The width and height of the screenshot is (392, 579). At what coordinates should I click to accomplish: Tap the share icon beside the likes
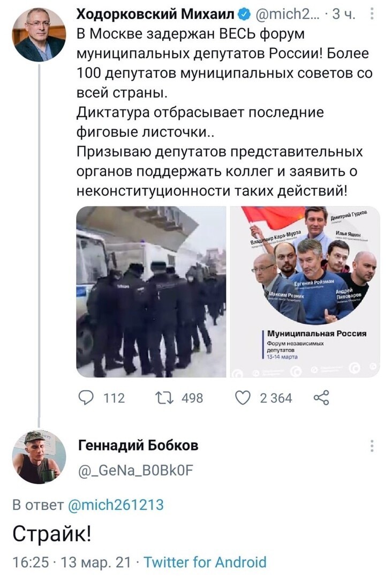(321, 398)
